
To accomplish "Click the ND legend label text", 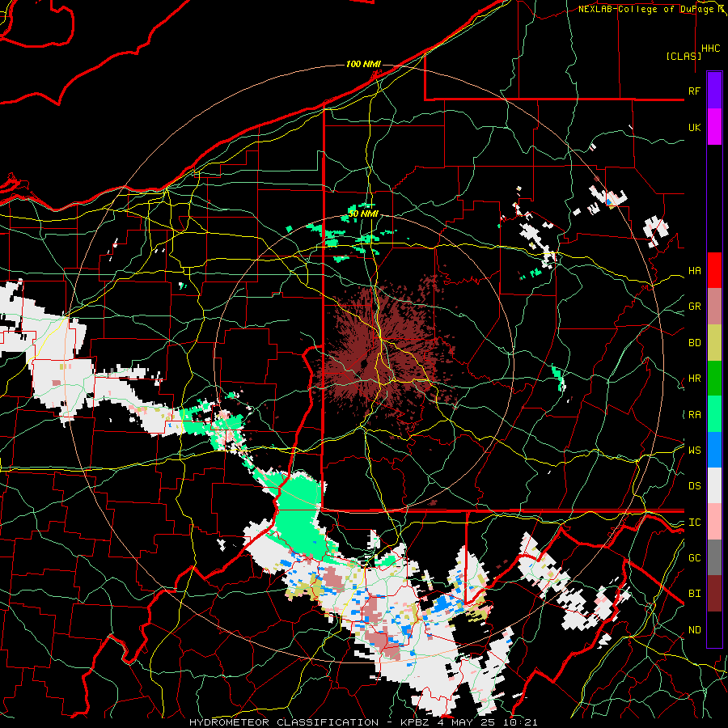I will pos(694,630).
